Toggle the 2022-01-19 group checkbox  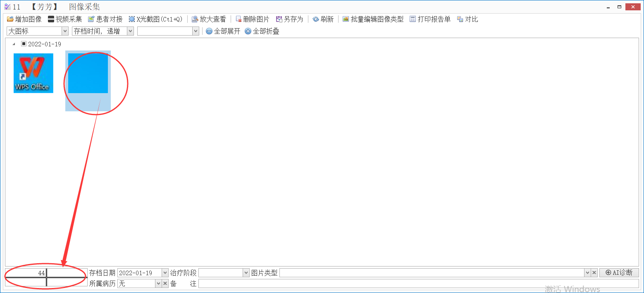coord(24,44)
